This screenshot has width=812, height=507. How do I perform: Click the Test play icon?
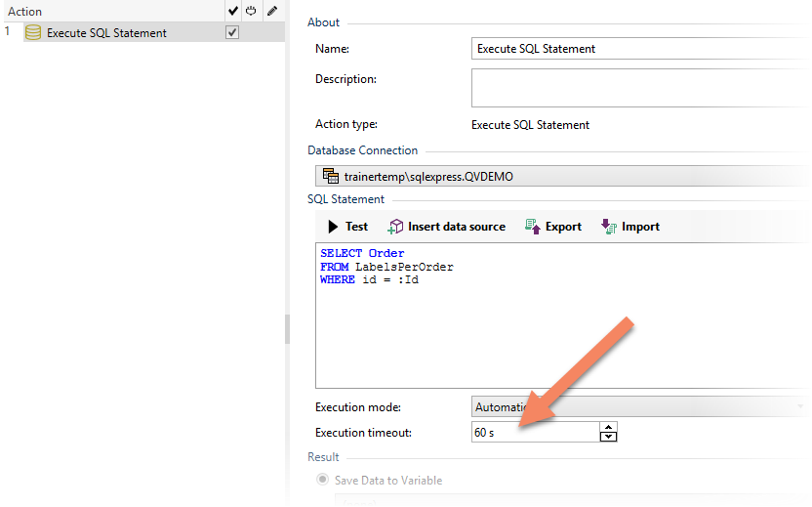pyautogui.click(x=333, y=227)
